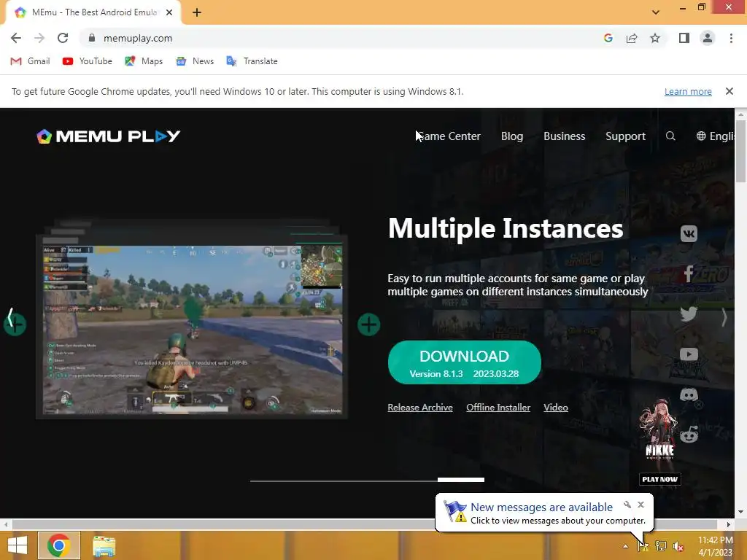This screenshot has width=747, height=560.
Task: Open File Explorer from taskbar
Action: pos(104,545)
